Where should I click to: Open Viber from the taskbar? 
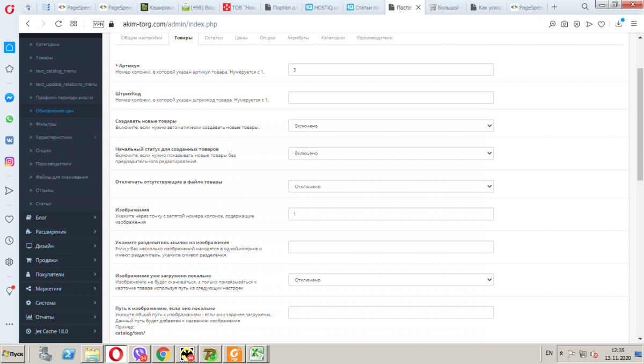click(x=140, y=354)
